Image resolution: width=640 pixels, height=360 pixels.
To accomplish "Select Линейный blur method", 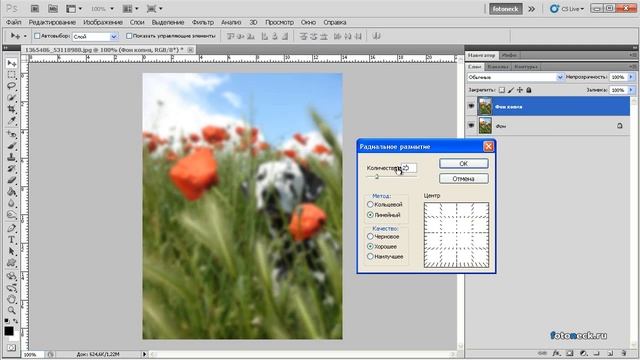I will click(x=370, y=215).
